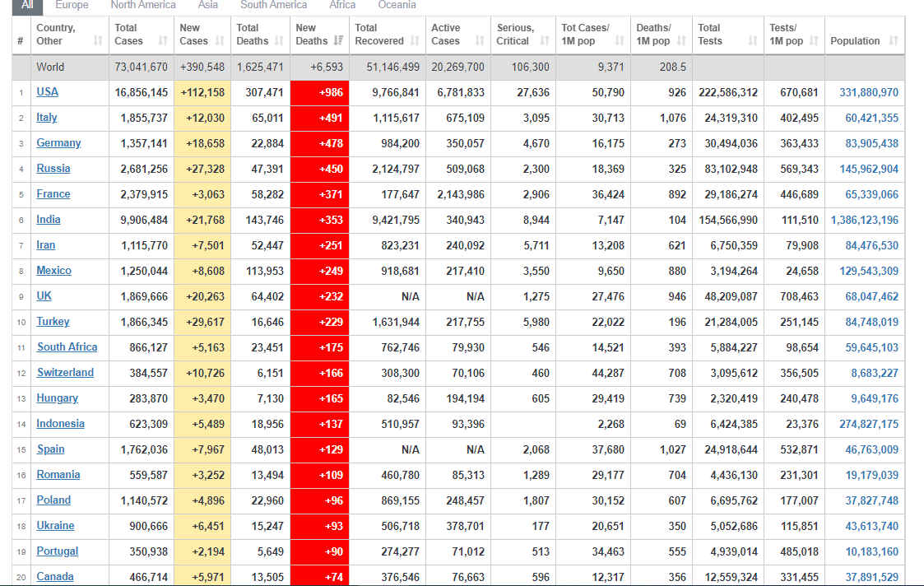Click sort icon in Active Cases header
The image size is (924, 586).
tap(480, 41)
